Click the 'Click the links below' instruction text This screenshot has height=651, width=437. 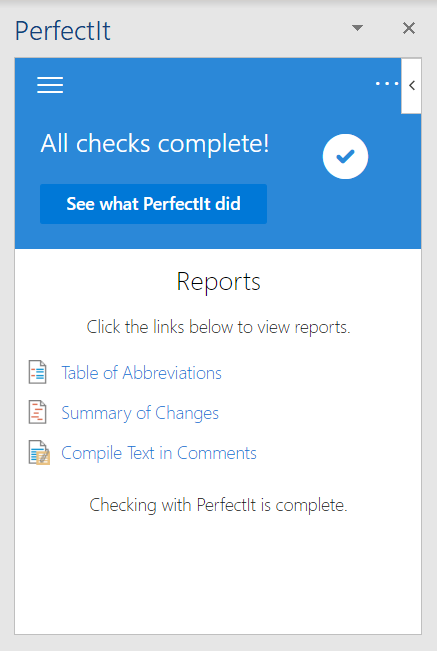pyautogui.click(x=218, y=328)
